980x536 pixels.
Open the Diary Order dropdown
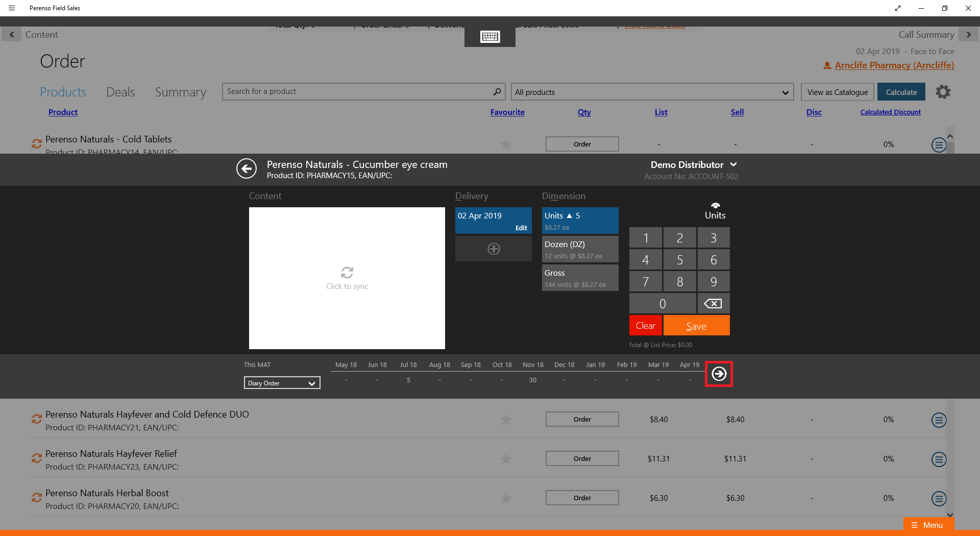[282, 383]
